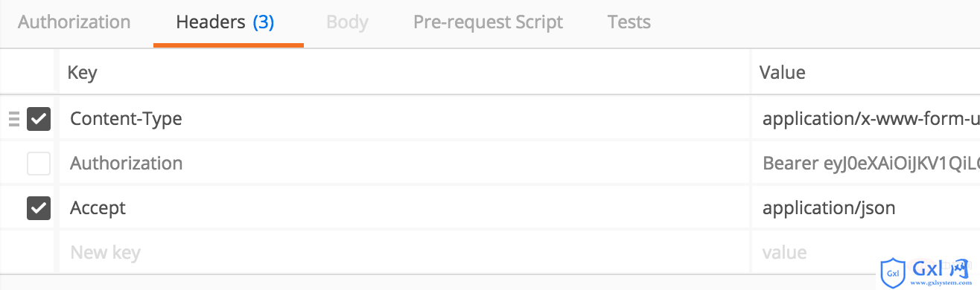
Task: Open the Body tab
Action: pyautogui.click(x=347, y=22)
